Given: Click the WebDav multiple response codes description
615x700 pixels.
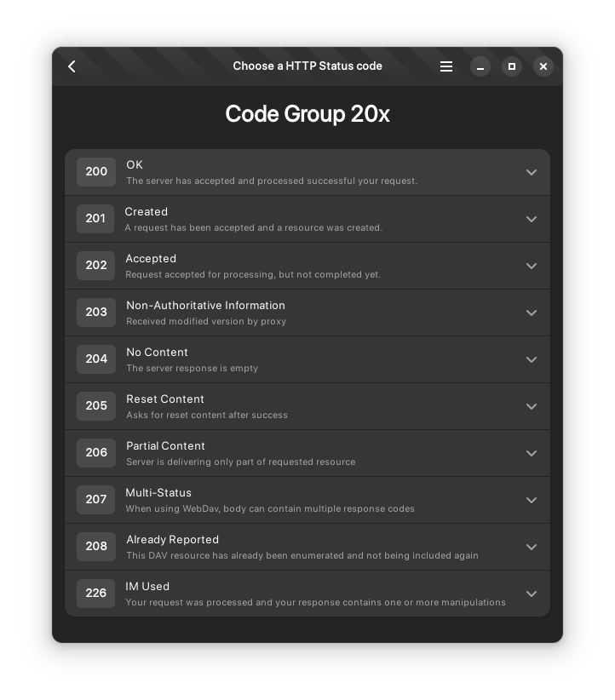Looking at the screenshot, I should pyautogui.click(x=270, y=509).
